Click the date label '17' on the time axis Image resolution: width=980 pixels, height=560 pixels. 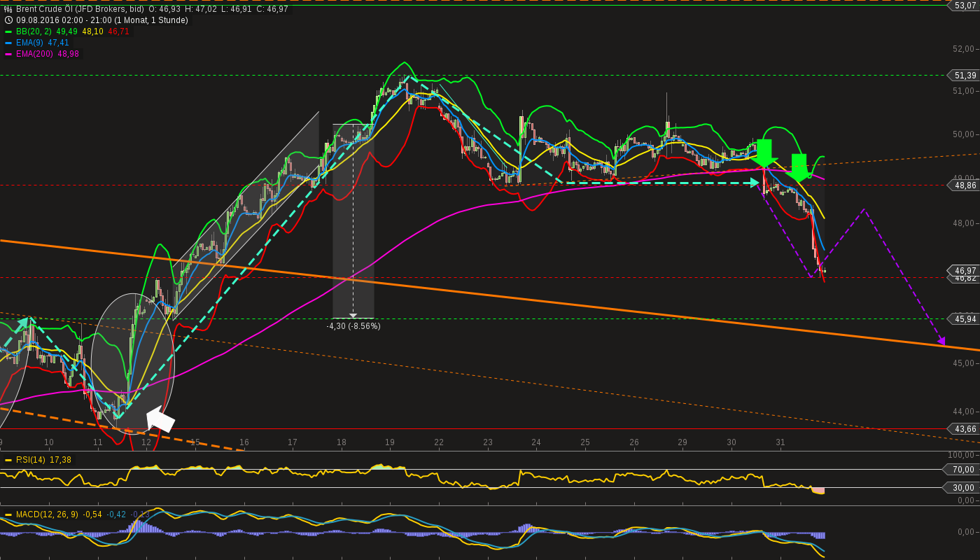292,442
